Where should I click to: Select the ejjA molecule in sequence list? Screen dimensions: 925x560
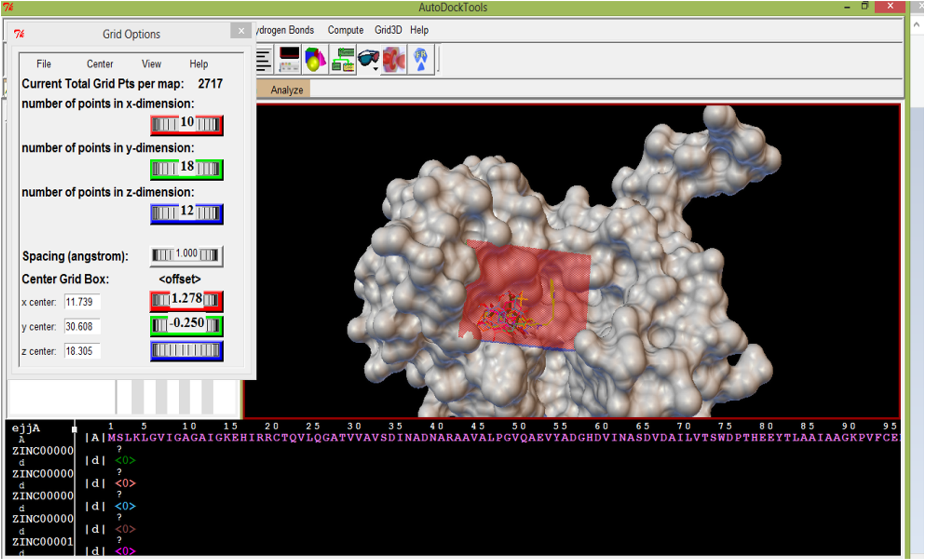[x=26, y=428]
